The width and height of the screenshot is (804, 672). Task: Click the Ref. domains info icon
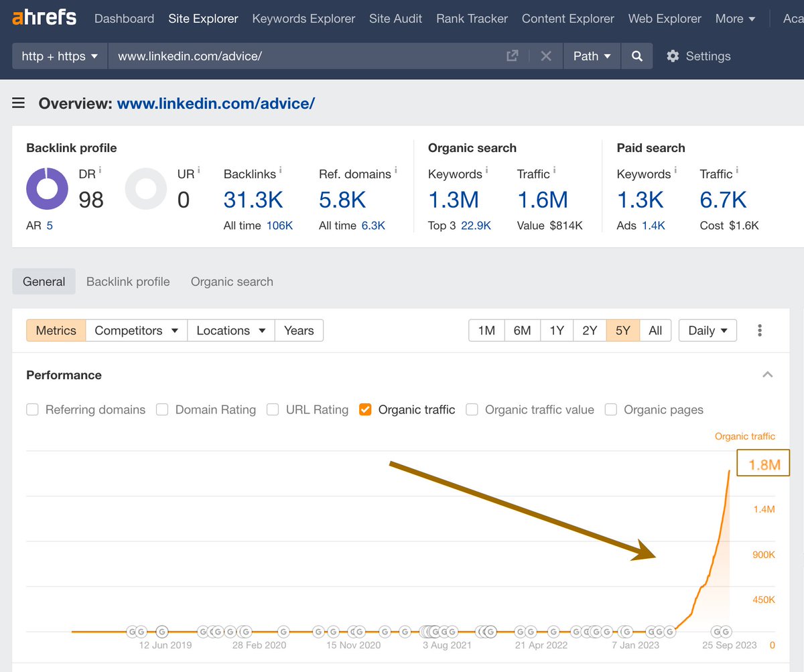pyautogui.click(x=396, y=170)
